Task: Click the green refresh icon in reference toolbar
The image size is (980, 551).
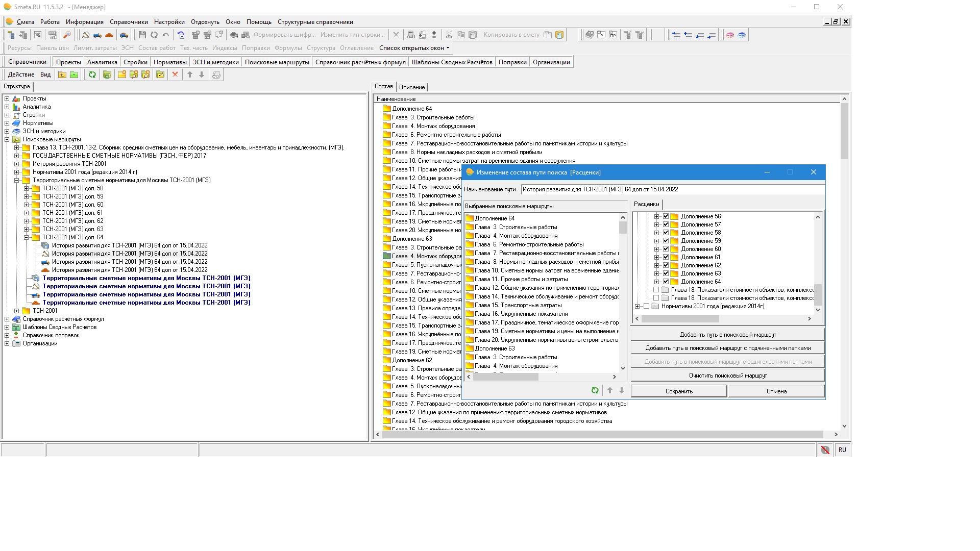Action: 92,74
